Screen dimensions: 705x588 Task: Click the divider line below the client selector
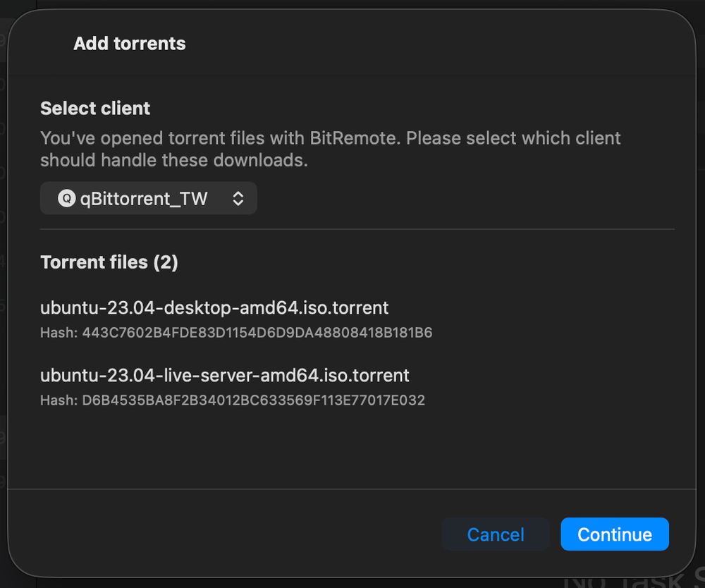(357, 229)
